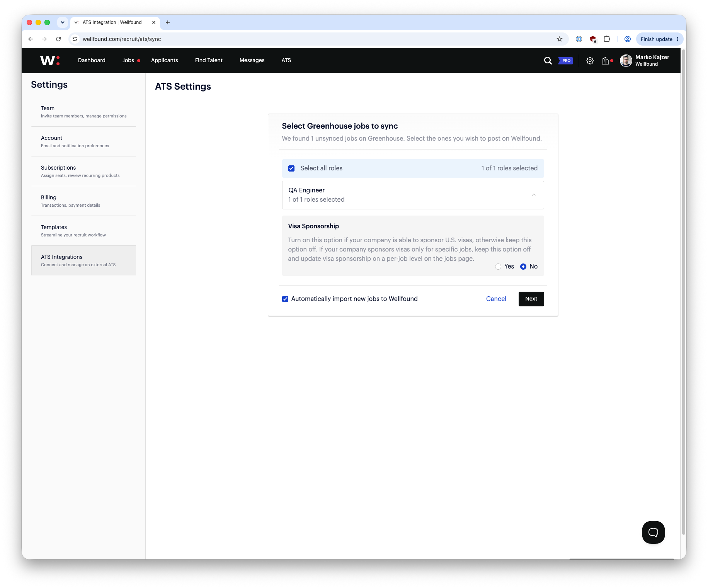Open the red shield extension icon
Viewport: 708px width, 588px height.
(x=593, y=39)
